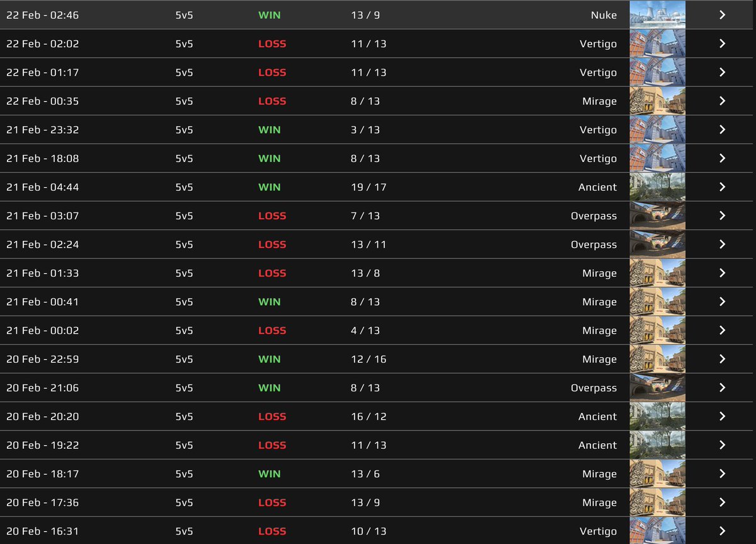The image size is (756, 544).
Task: Click arrow icon for 20 Feb 22:59 match
Action: (x=723, y=359)
